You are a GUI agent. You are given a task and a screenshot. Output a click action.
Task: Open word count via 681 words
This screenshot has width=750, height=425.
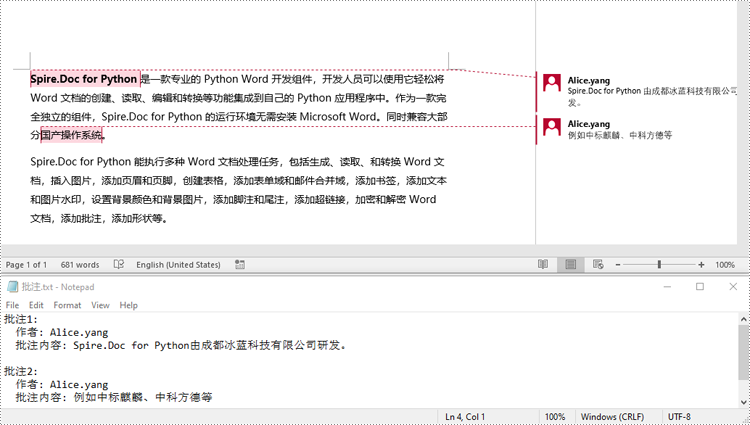click(x=80, y=265)
